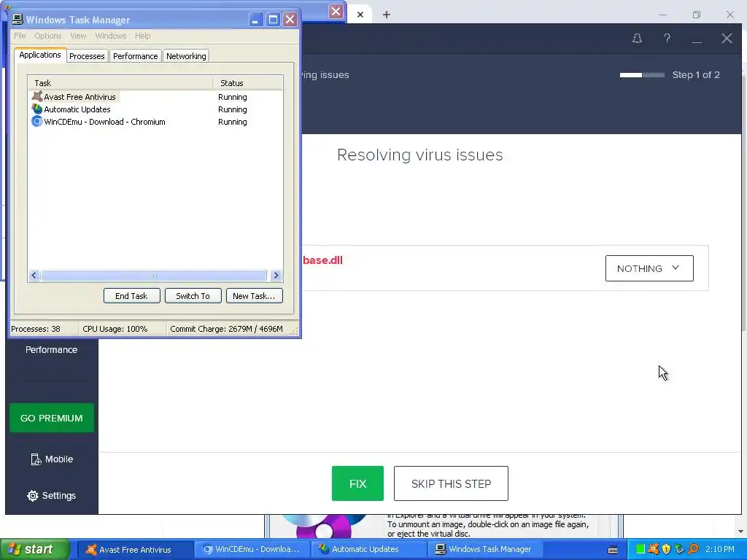Click CPU Usage: 100% status text
747x560 pixels.
click(x=115, y=329)
